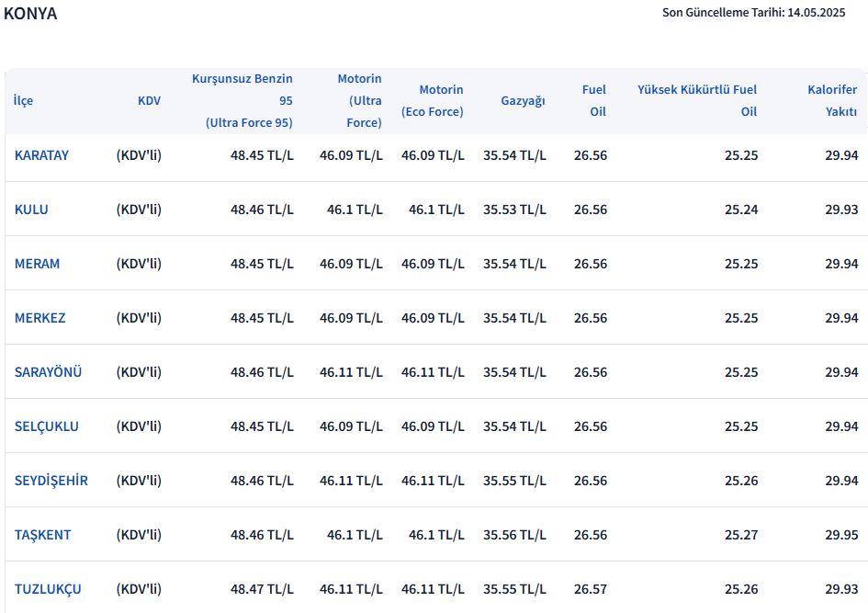Open the KULU district link
868x613 pixels.
point(31,210)
